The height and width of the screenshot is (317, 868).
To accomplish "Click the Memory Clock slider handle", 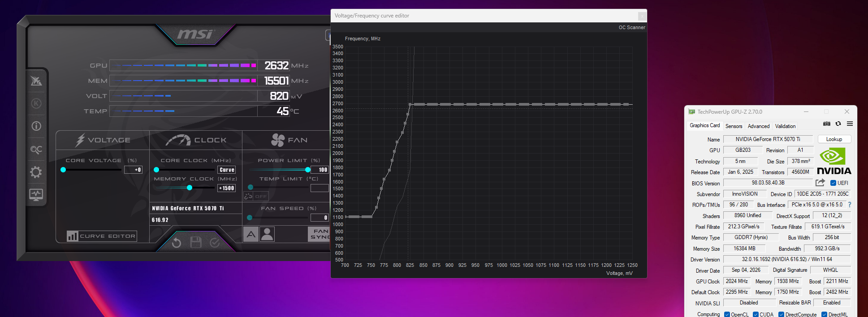I will (x=190, y=188).
